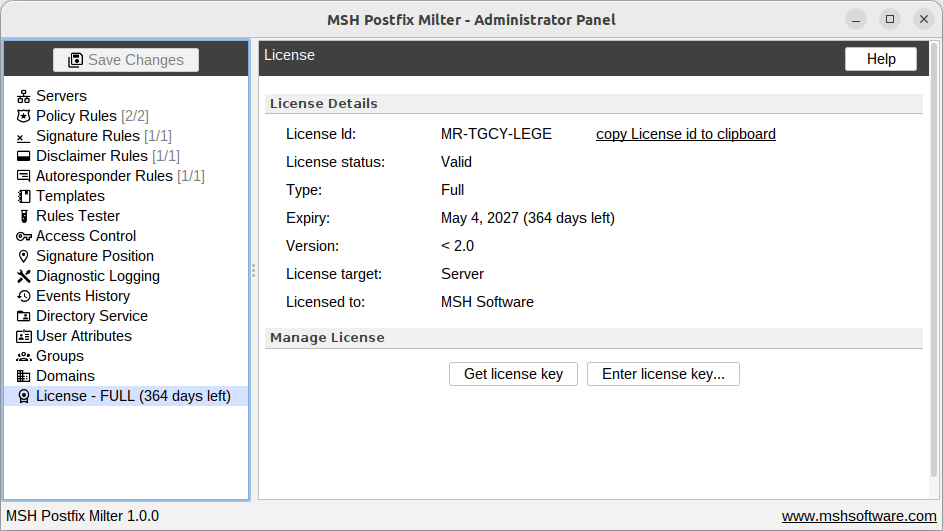Click 'MSH Software' licensed-to value
The height and width of the screenshot is (531, 943).
click(x=487, y=302)
